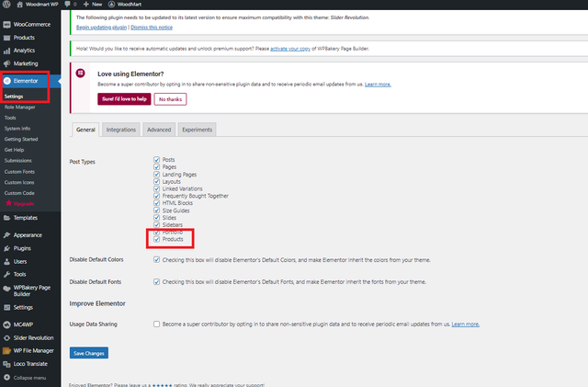
Task: Uncheck the Pages post type
Action: [157, 166]
